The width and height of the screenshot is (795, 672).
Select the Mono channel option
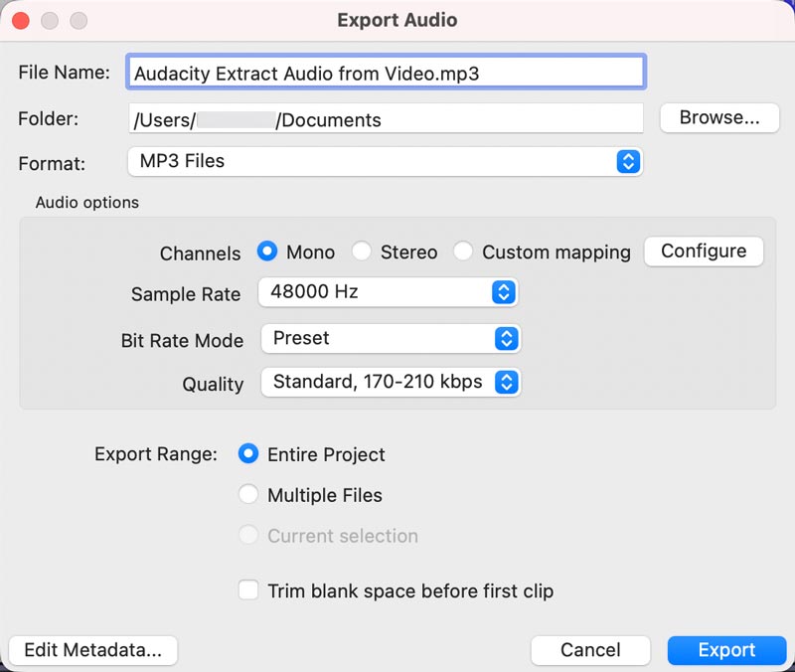point(267,252)
